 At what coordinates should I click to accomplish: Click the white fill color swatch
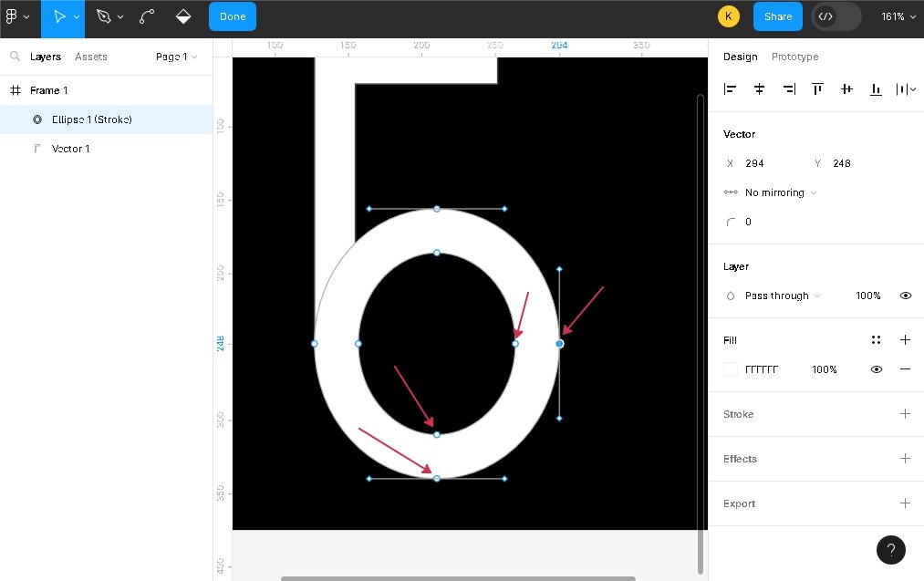point(731,369)
